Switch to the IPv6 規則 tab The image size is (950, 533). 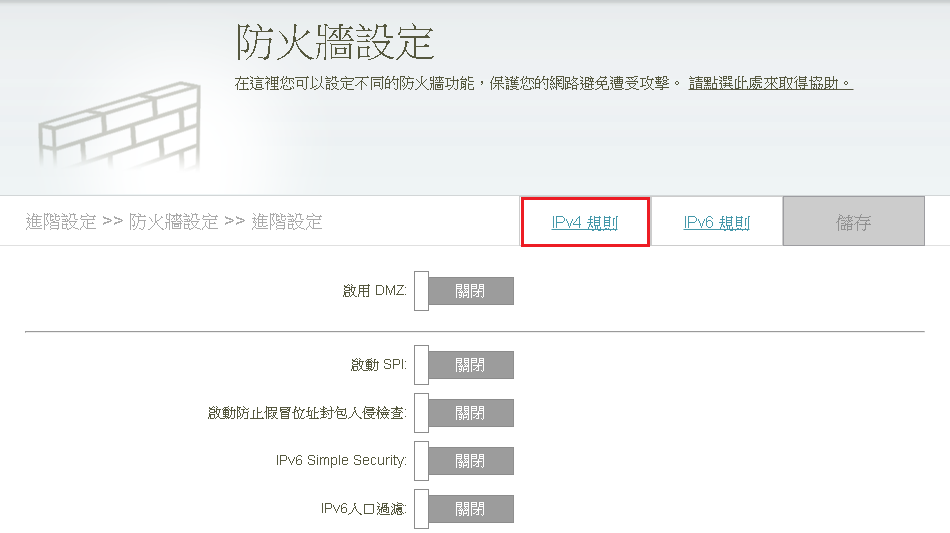pyautogui.click(x=716, y=223)
